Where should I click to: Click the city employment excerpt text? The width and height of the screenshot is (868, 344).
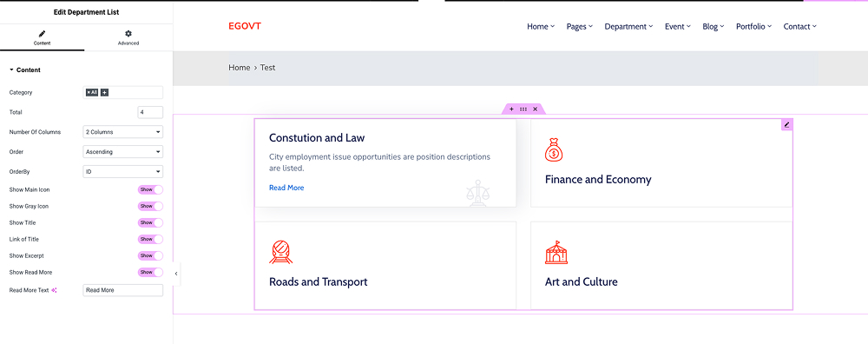[x=379, y=162]
